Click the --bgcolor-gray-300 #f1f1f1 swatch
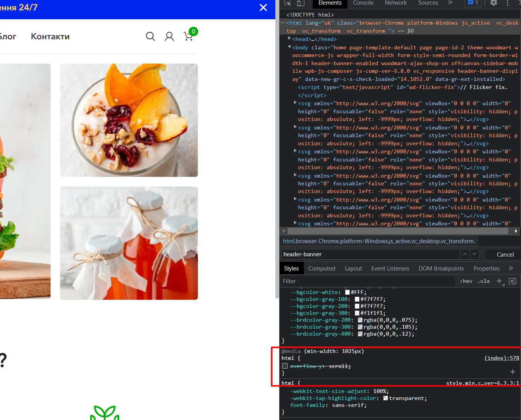 357,313
